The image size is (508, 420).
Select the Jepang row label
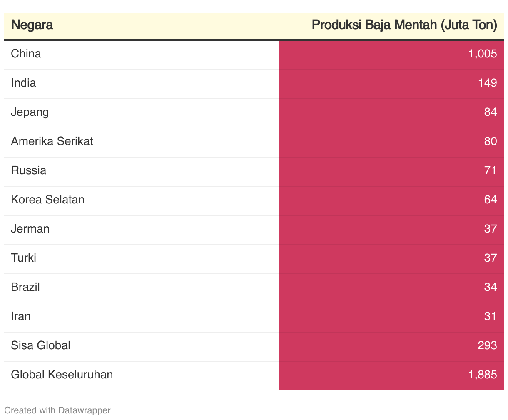pos(30,112)
